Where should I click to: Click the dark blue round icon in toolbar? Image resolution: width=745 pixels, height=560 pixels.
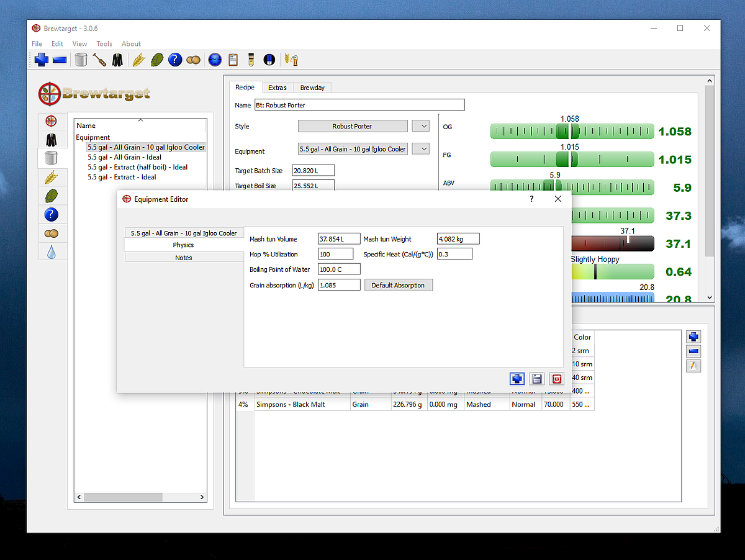coord(269,60)
